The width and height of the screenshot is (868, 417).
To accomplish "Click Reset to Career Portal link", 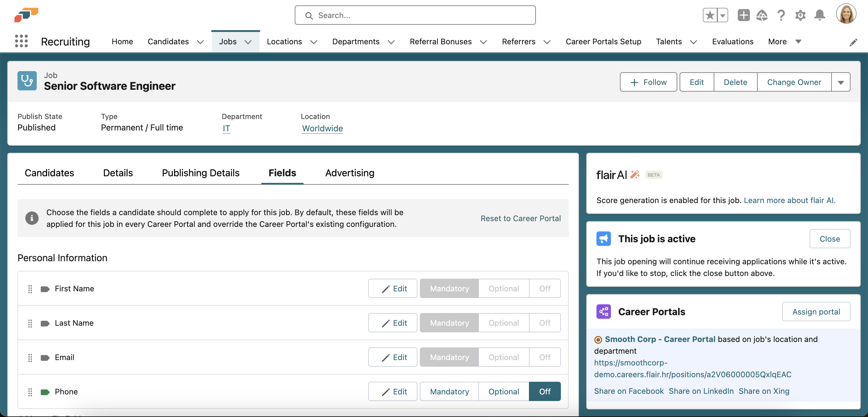I will (x=520, y=218).
